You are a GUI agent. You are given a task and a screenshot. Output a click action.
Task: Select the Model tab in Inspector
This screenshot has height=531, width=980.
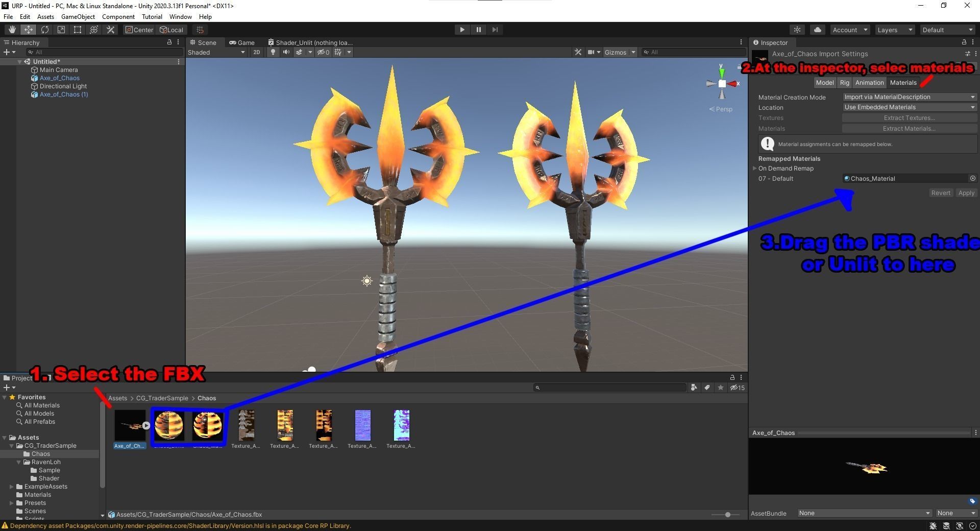pos(824,83)
